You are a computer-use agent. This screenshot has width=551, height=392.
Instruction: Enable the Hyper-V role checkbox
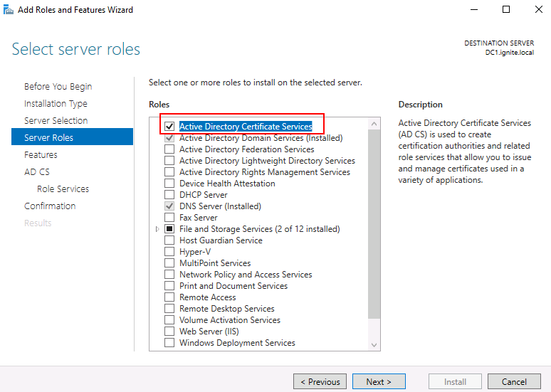[x=169, y=252]
